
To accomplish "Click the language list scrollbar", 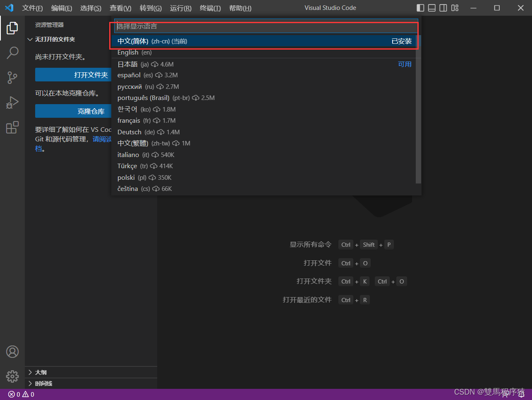I will [419, 109].
